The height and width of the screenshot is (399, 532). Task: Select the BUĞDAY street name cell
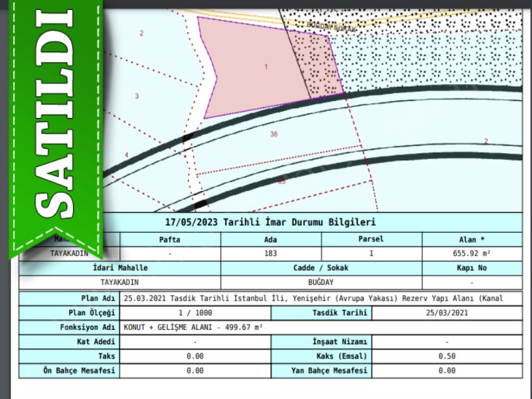[x=321, y=283]
